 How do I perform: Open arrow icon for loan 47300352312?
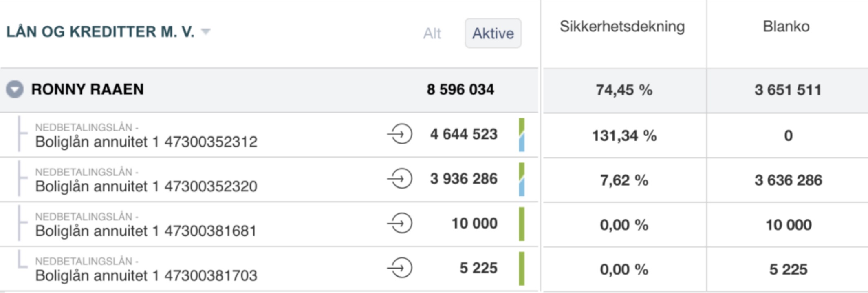tap(400, 134)
